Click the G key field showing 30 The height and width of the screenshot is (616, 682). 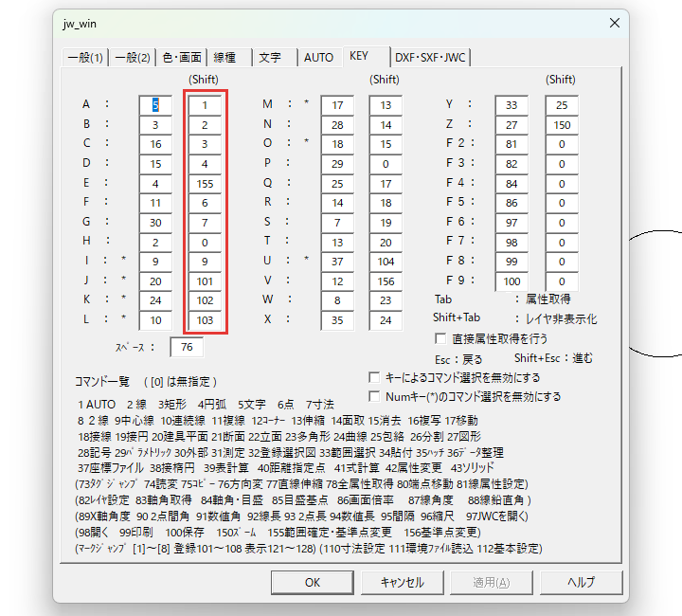click(x=155, y=223)
